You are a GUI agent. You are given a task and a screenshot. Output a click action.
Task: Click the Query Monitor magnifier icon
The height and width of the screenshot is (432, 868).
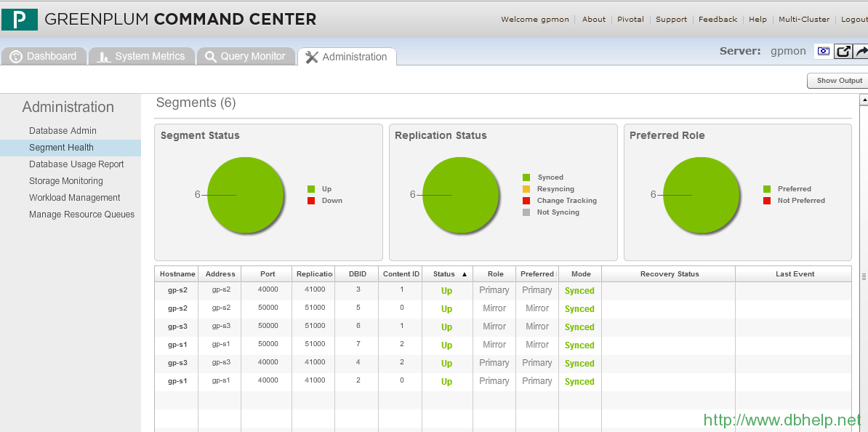(x=210, y=57)
